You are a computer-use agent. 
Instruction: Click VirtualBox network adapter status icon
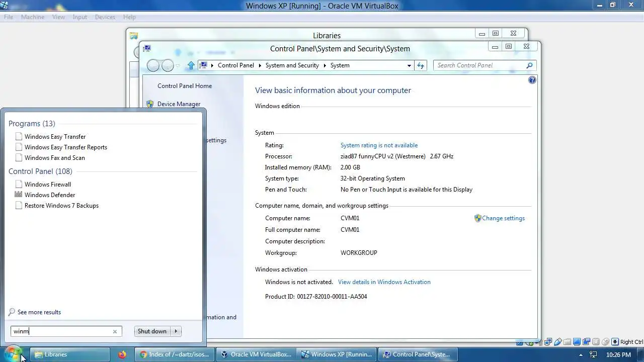548,342
